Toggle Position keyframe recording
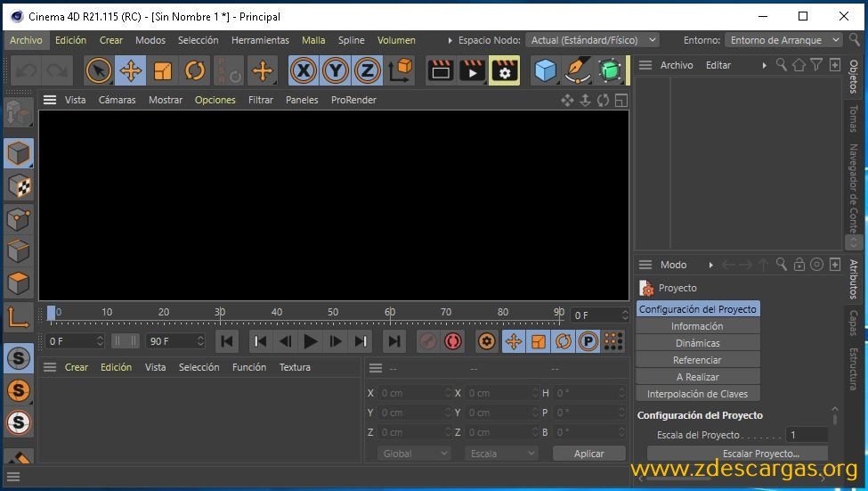Screen dimensions: 868x491 (x=513, y=341)
